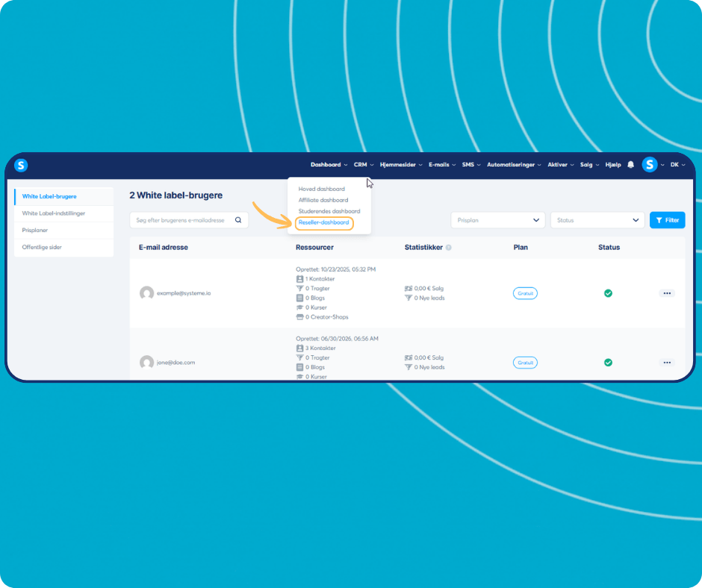Open the DK language selector

677,165
